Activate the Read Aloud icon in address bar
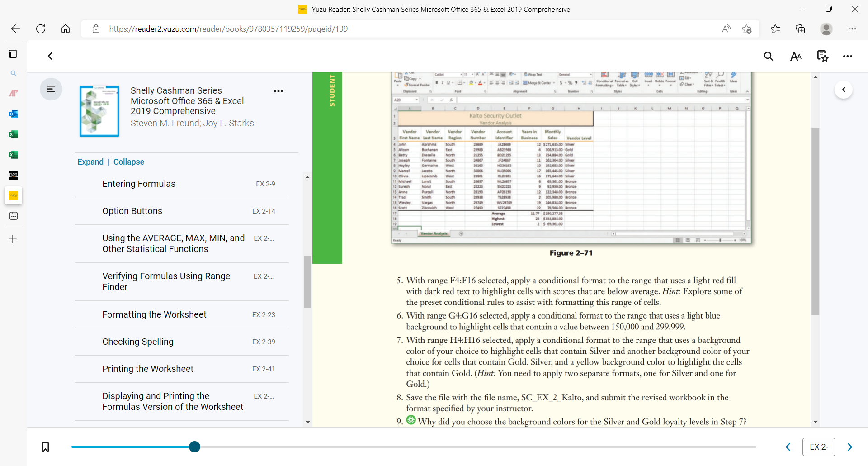This screenshot has width=868, height=466. (726, 29)
